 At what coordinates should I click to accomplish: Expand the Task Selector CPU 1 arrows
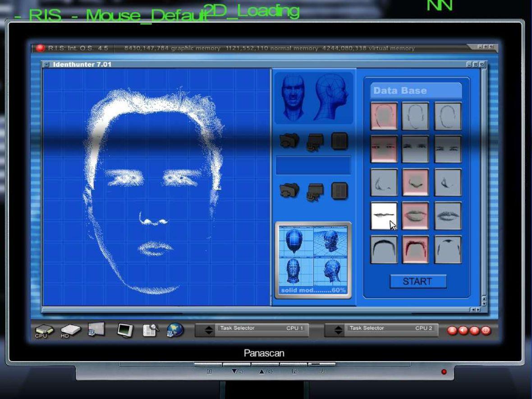point(208,330)
